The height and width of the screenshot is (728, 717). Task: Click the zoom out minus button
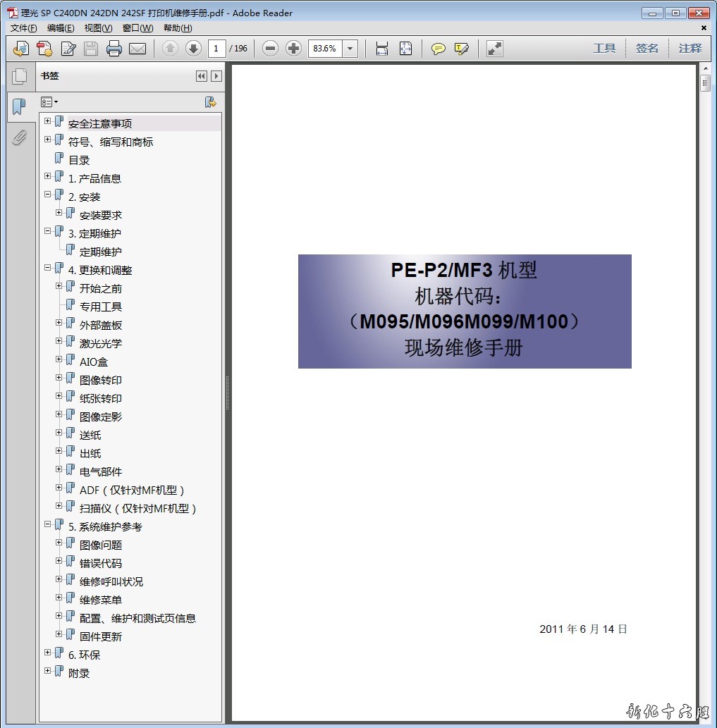pos(271,49)
